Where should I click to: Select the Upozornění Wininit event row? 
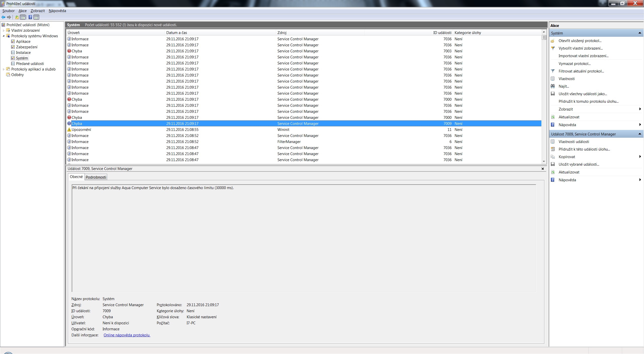pyautogui.click(x=176, y=130)
